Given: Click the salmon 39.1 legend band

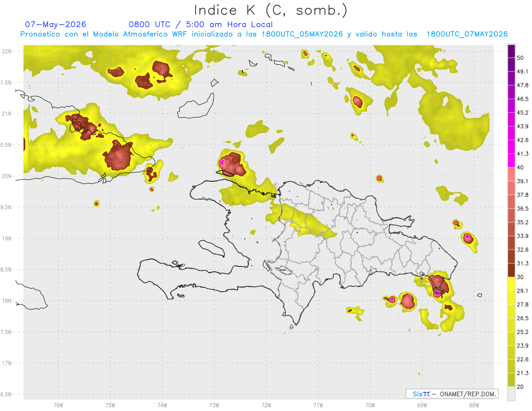Looking at the screenshot, I should pos(511,174).
